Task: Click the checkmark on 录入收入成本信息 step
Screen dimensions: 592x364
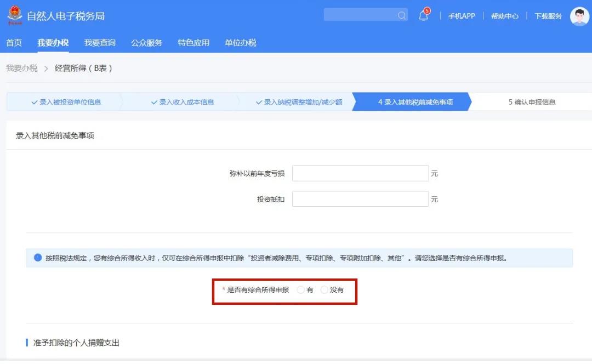Action: (154, 101)
